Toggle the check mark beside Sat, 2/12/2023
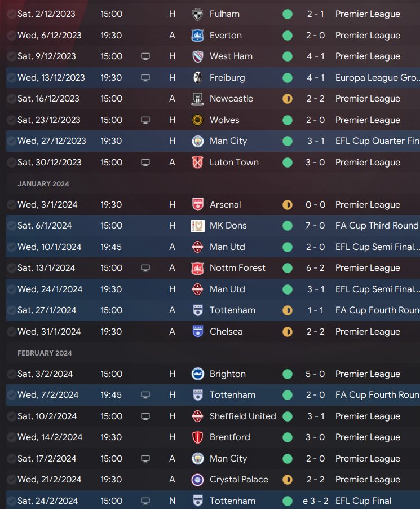 11,14
